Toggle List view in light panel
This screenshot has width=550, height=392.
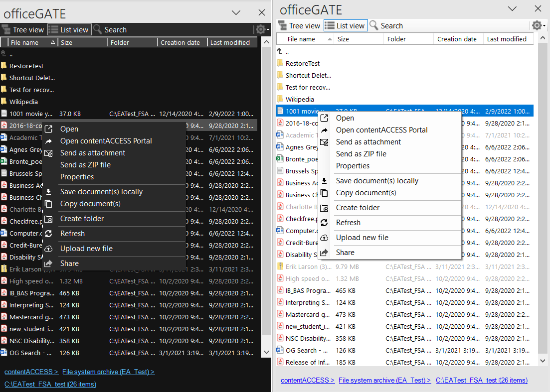[x=345, y=26]
